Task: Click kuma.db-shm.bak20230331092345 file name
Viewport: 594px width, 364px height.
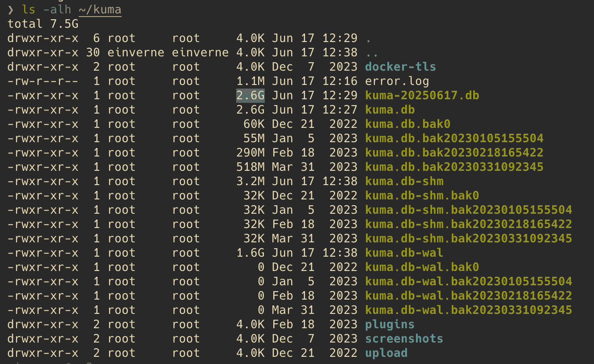Action: (x=468, y=239)
